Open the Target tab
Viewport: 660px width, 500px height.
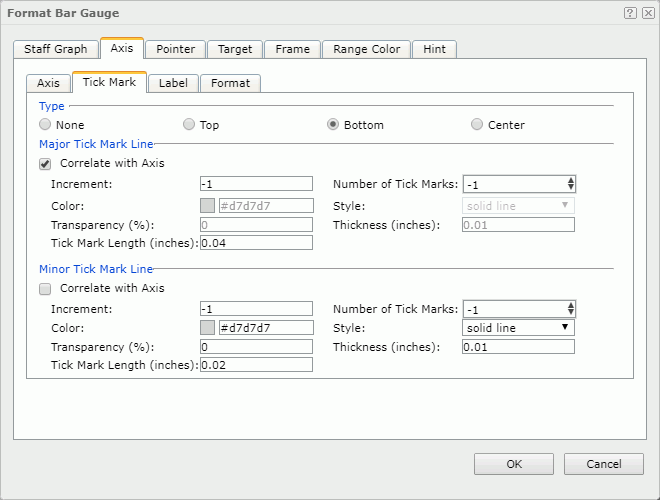(x=235, y=49)
